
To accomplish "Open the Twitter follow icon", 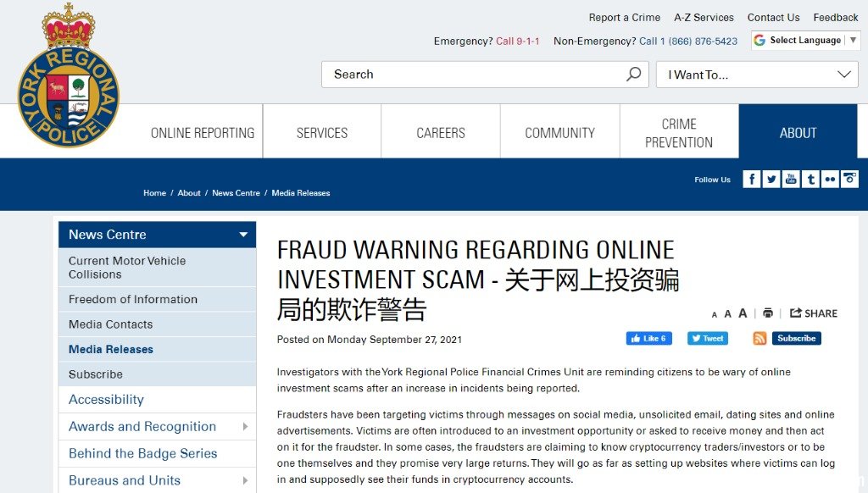I will coord(771,180).
